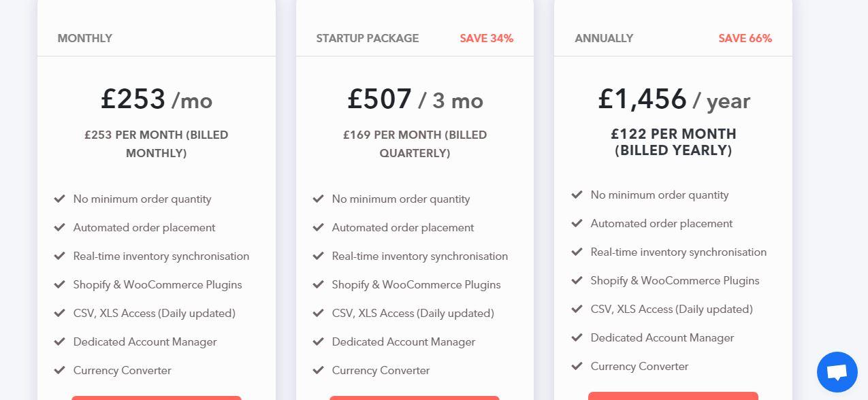This screenshot has width=868, height=400.
Task: Click checkmark beside Annually 'Real-time inventory synchronisation'
Action: pyautogui.click(x=577, y=252)
